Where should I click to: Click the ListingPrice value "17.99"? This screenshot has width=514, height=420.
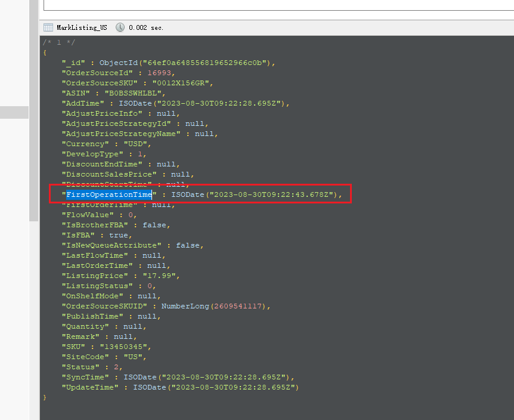159,276
